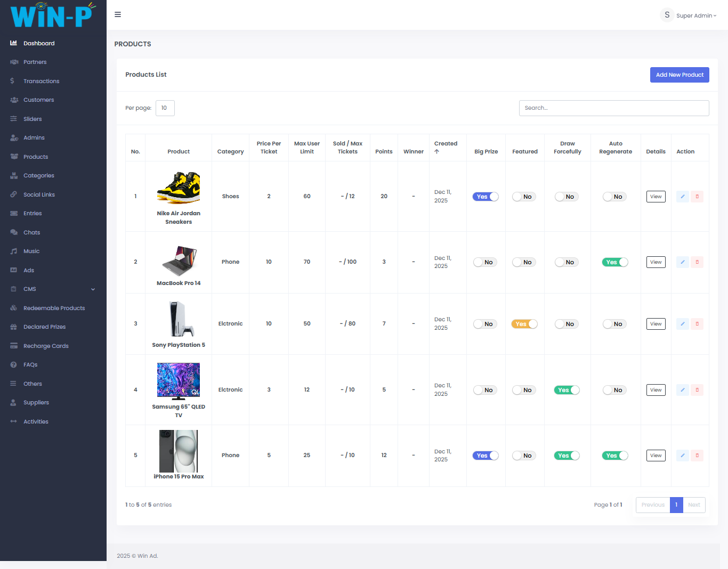Image resolution: width=728 pixels, height=569 pixels.
Task: Click the Transactions dollar icon
Action: point(12,81)
